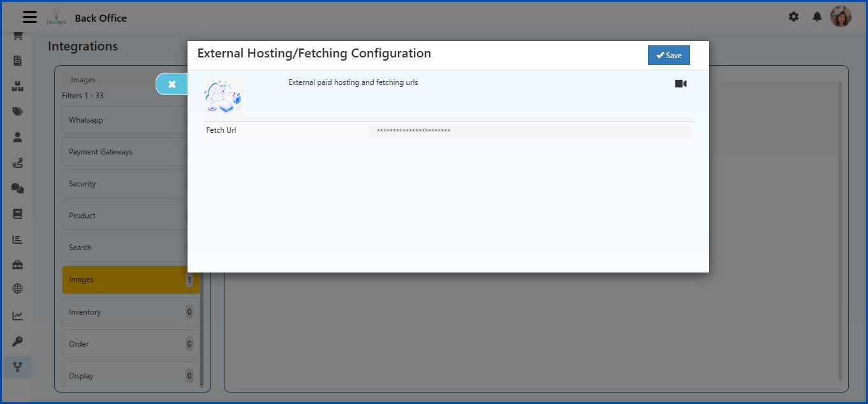The image size is (868, 404).
Task: Open the user profile avatar
Action: coord(841,17)
